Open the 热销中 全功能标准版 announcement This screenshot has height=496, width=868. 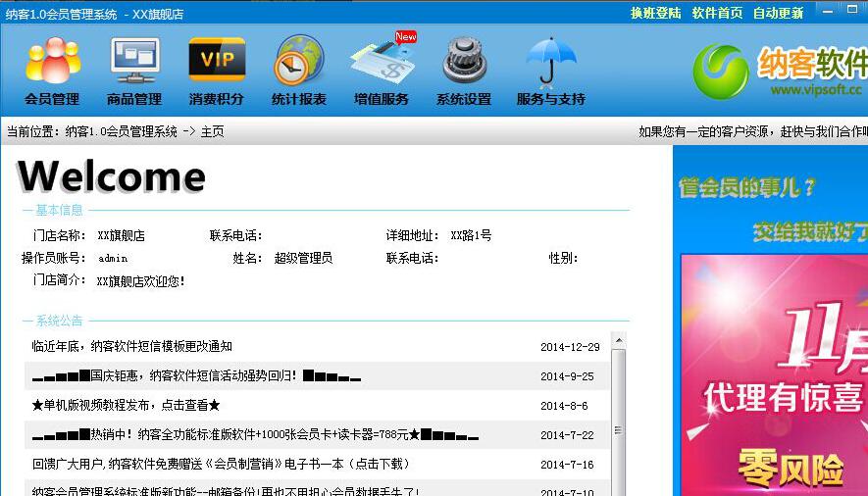pos(255,434)
